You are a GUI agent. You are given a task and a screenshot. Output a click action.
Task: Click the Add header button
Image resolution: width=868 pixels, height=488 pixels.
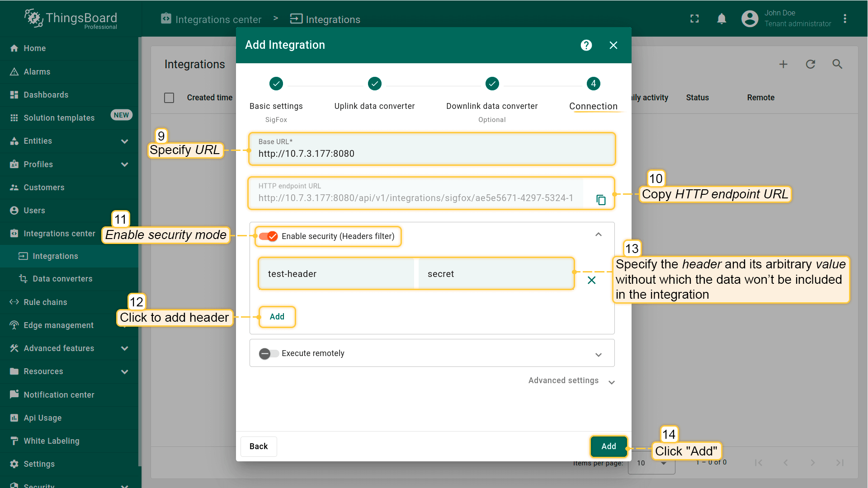pyautogui.click(x=277, y=317)
